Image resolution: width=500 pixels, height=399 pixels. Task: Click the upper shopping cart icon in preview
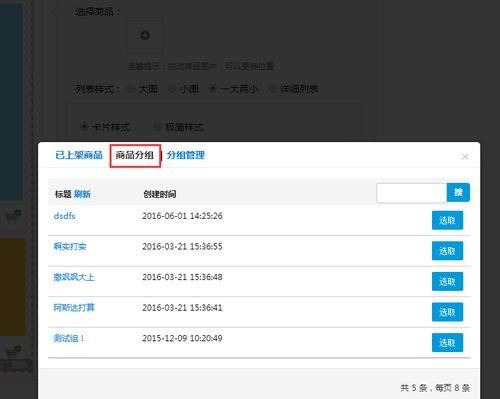[x=13, y=217]
